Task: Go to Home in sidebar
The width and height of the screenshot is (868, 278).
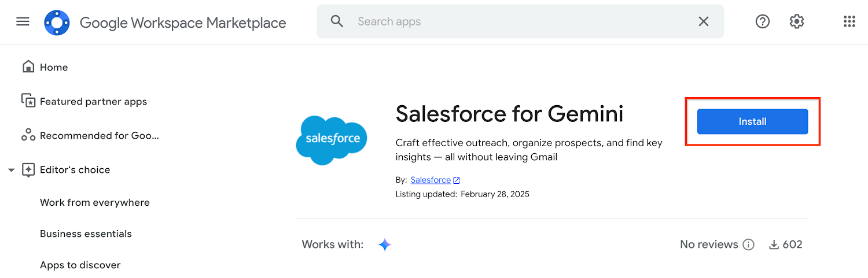Action: click(x=54, y=67)
